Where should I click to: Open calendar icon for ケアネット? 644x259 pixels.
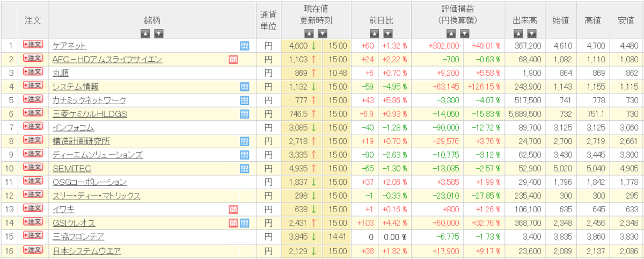(245, 46)
